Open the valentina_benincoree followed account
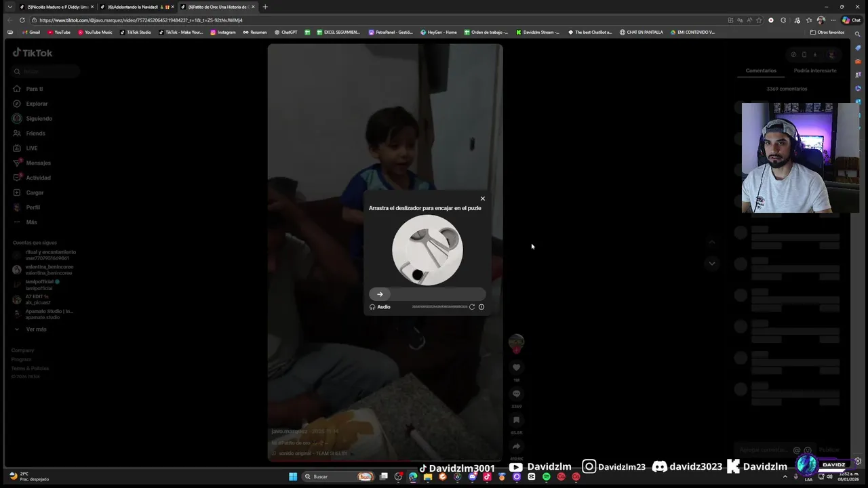The image size is (868, 488). [43, 270]
